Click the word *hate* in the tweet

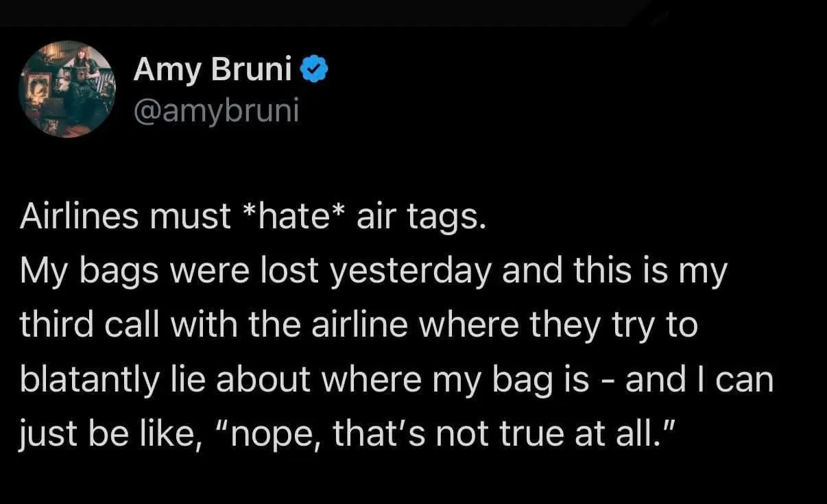[294, 217]
